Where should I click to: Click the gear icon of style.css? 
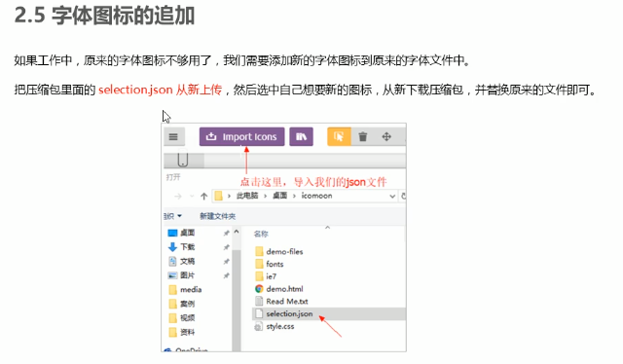pos(259,327)
